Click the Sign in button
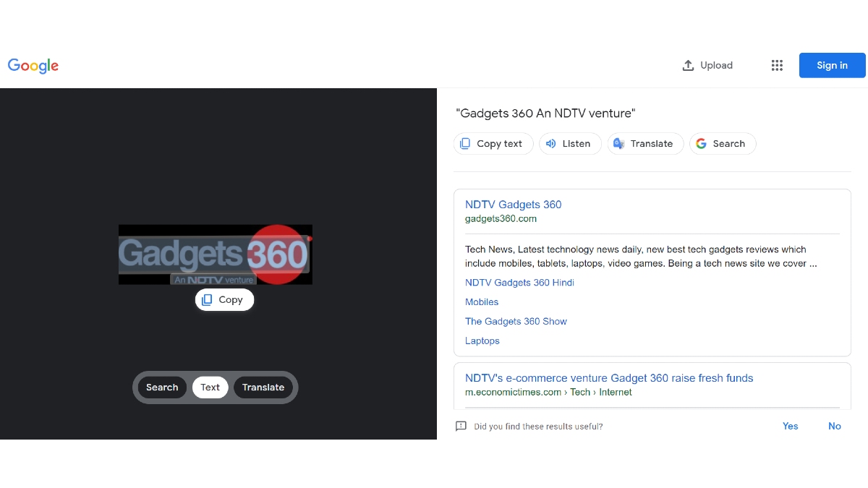The image size is (868, 488). tap(832, 65)
